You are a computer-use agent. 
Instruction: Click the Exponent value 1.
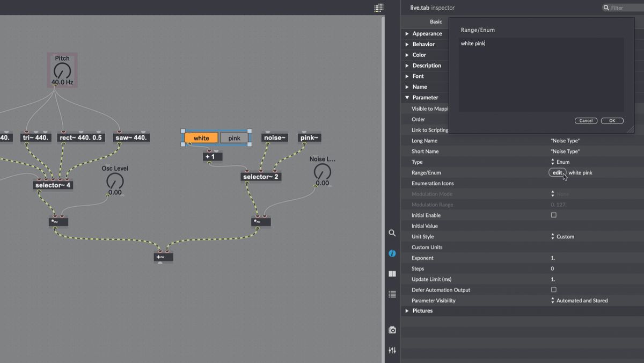click(553, 258)
